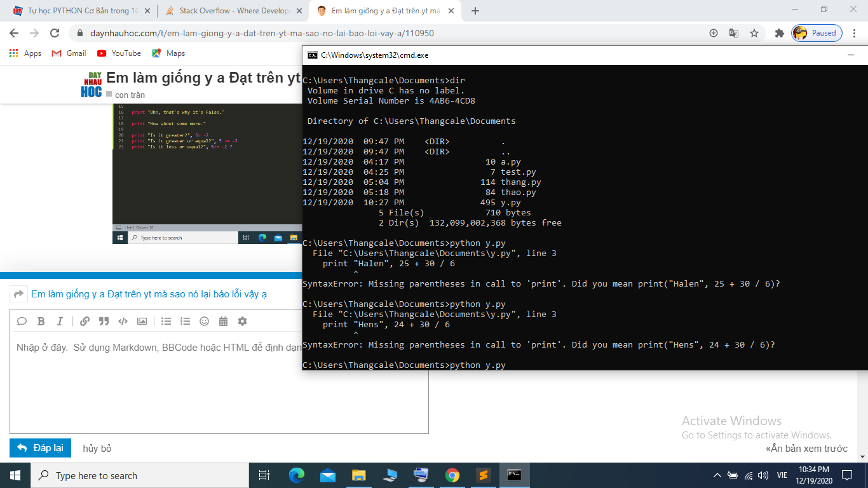Insert preformatted code block icon

click(x=123, y=322)
